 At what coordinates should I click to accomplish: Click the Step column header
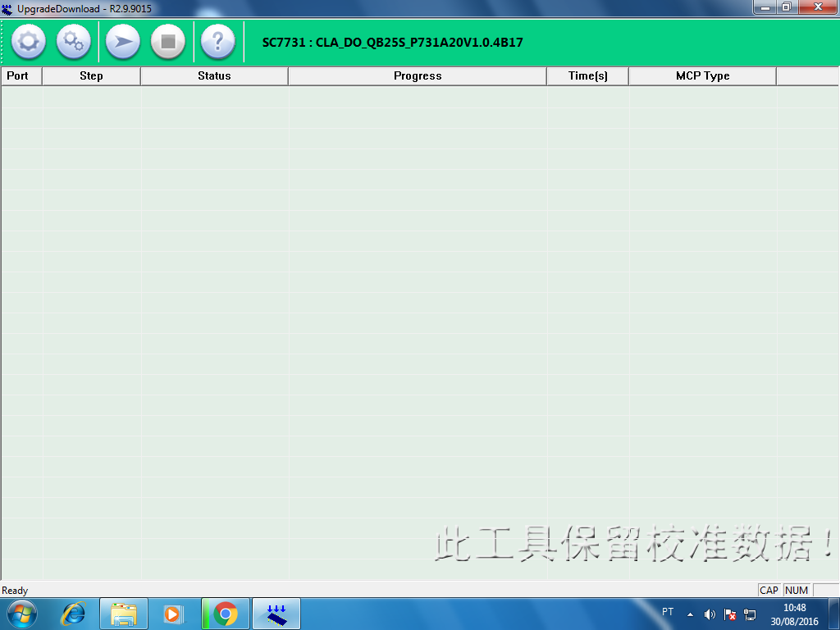click(x=91, y=75)
